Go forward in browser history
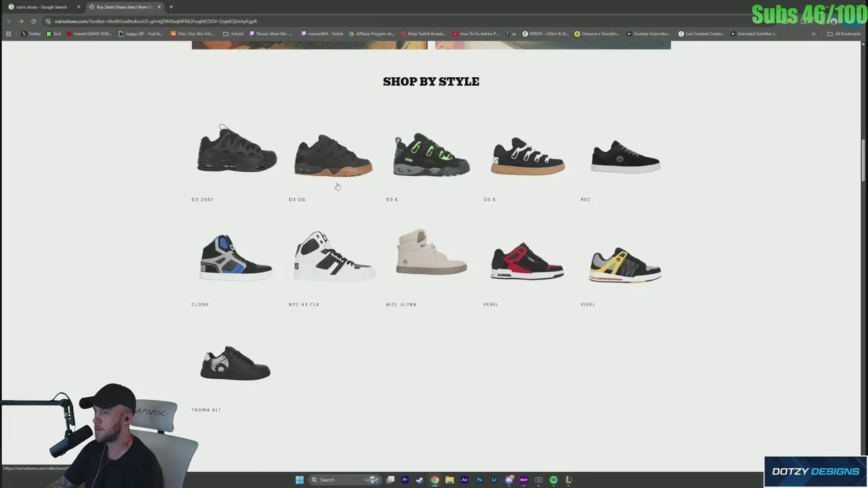868x488 pixels. click(21, 21)
